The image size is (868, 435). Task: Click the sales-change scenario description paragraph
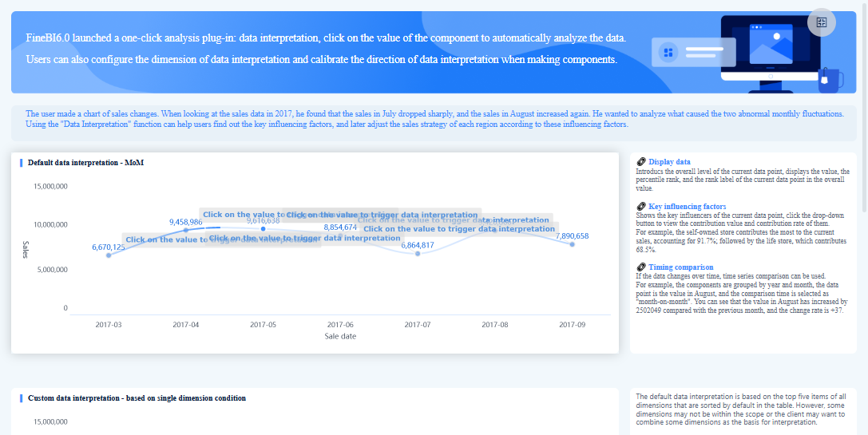pyautogui.click(x=434, y=119)
